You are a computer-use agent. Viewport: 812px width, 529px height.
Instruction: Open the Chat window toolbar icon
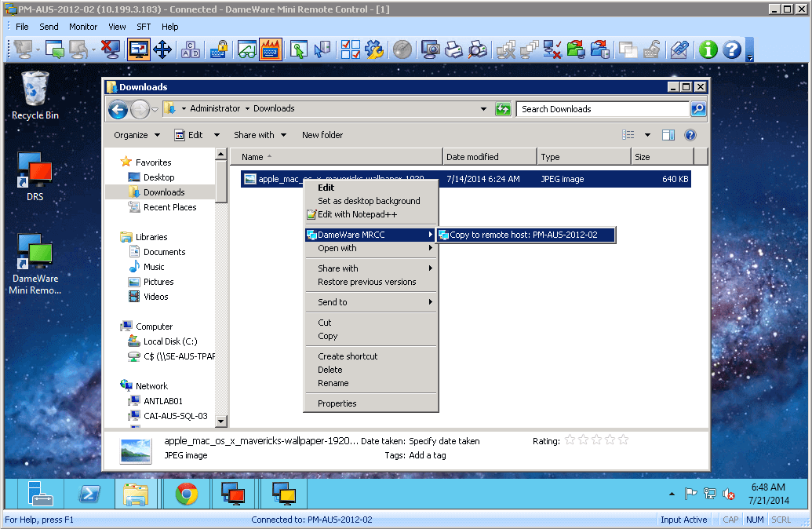55,49
